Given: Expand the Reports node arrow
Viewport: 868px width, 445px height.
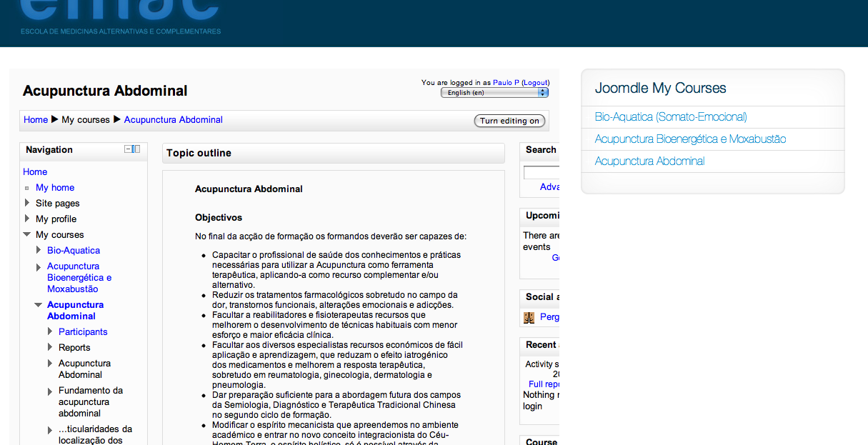Looking at the screenshot, I should coord(51,347).
